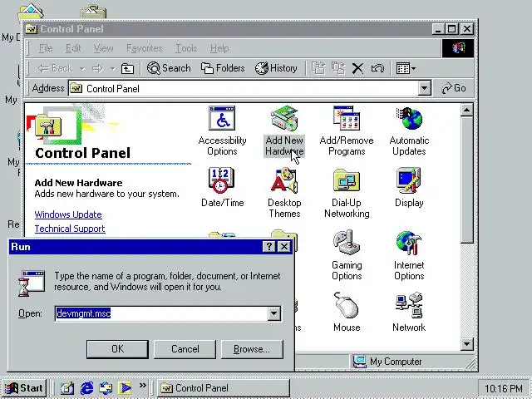Click the Run dialog help question button
Screen dimensions: 532x399
click(268, 246)
